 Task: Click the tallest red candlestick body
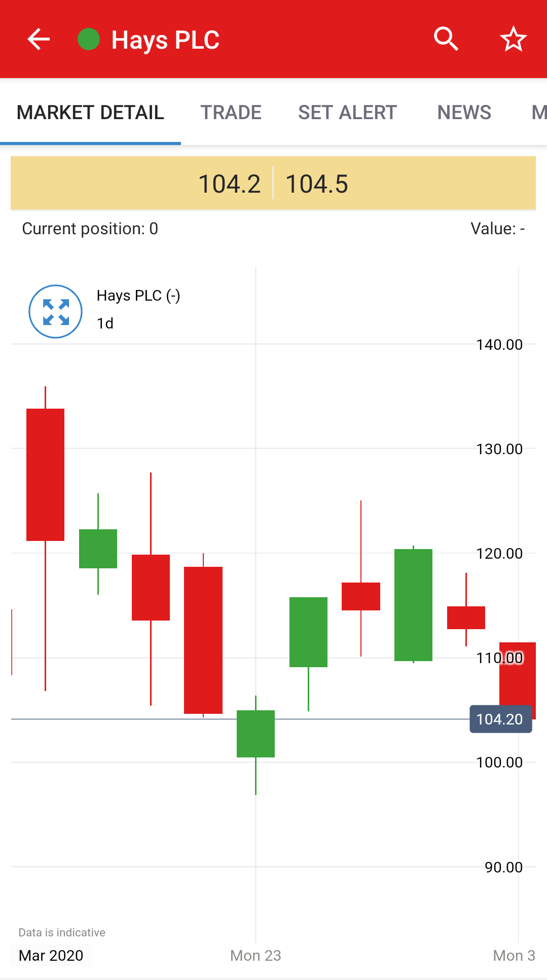tap(203, 640)
